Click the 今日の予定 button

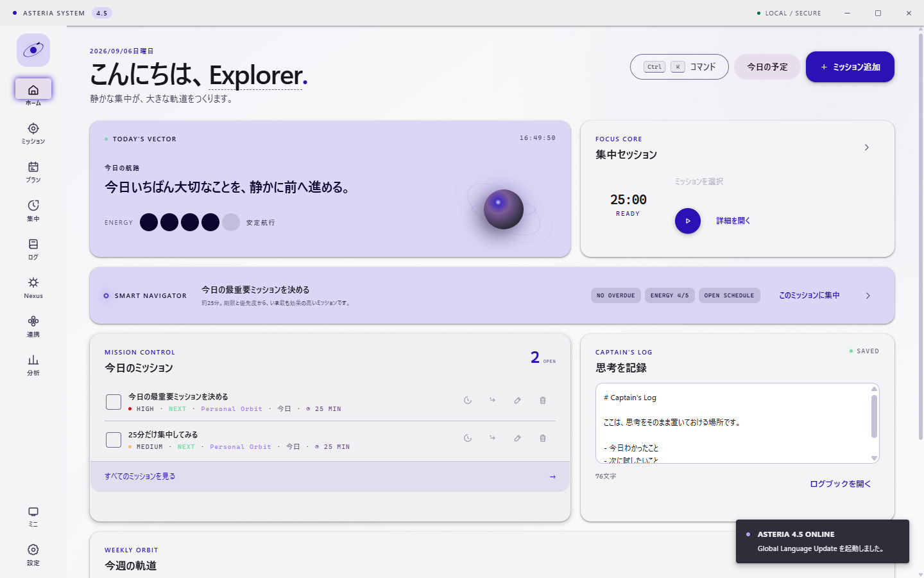(x=767, y=67)
